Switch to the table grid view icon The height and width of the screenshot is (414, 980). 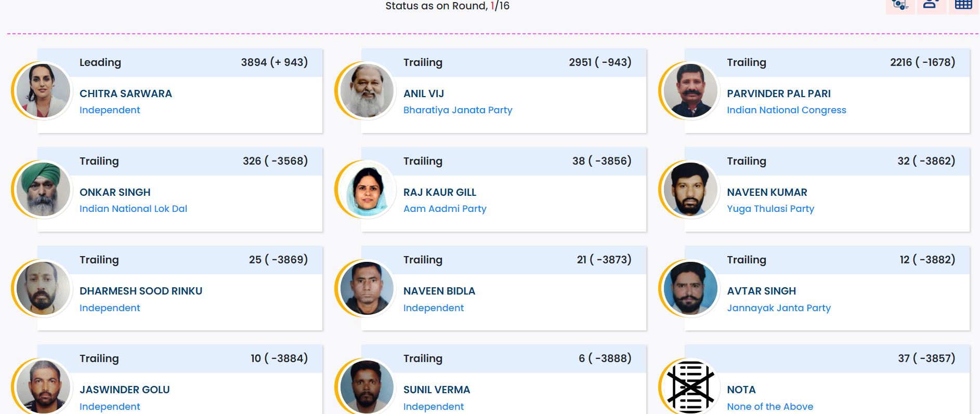tap(963, 5)
